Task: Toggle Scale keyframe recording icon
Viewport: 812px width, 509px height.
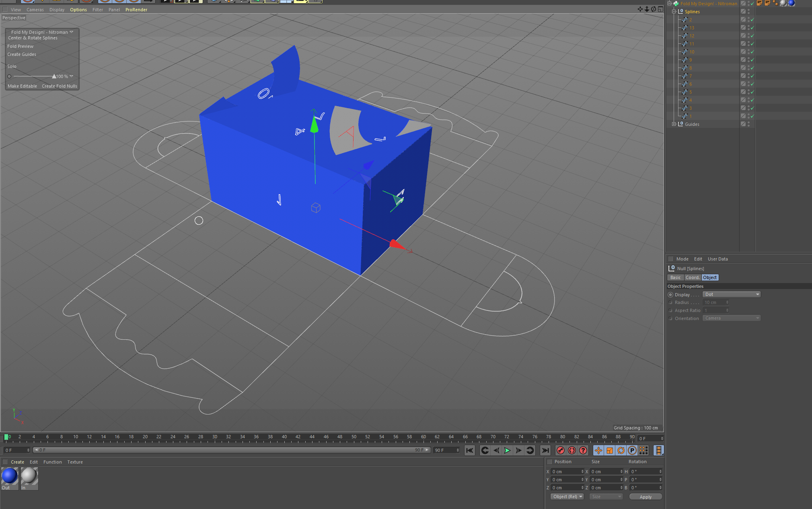Action: pos(610,450)
